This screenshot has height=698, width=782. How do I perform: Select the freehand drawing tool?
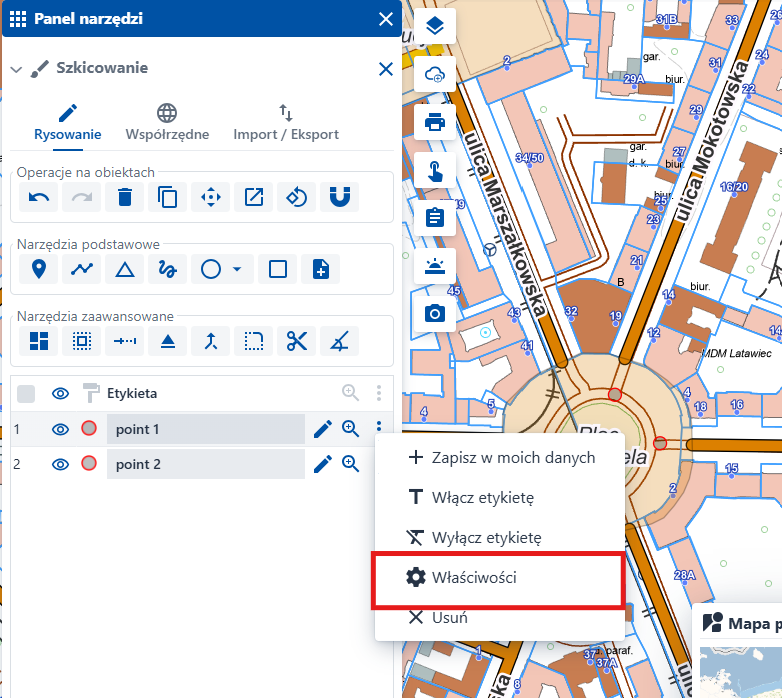pos(168,269)
